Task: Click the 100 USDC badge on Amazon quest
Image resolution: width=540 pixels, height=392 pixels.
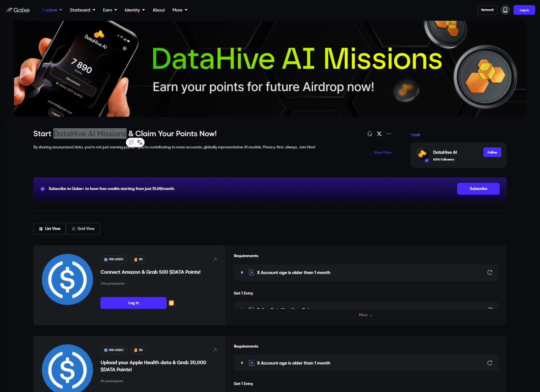Action: (x=113, y=260)
